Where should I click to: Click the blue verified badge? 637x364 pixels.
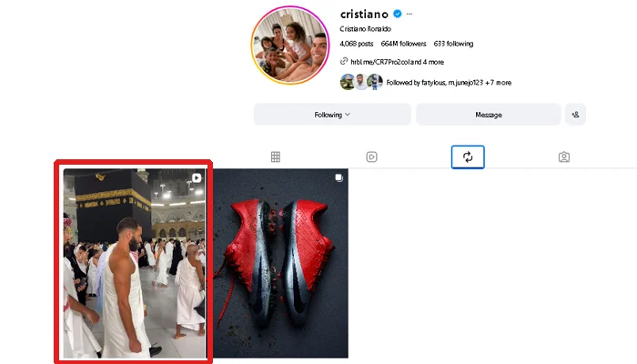click(x=398, y=14)
